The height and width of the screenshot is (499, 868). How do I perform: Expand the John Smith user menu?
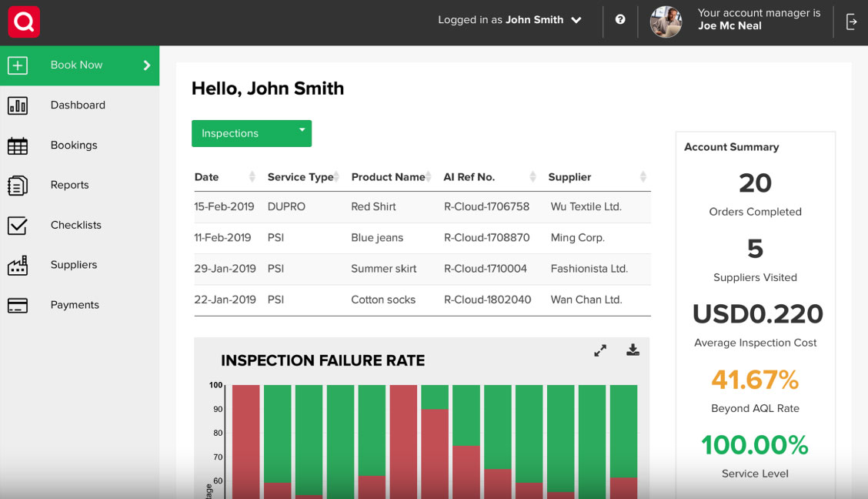(576, 21)
